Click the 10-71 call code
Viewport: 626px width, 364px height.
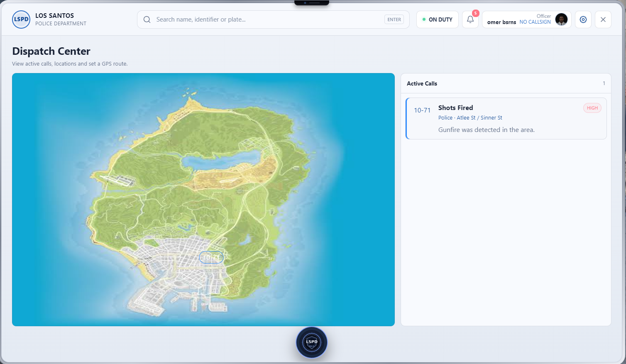(x=422, y=110)
